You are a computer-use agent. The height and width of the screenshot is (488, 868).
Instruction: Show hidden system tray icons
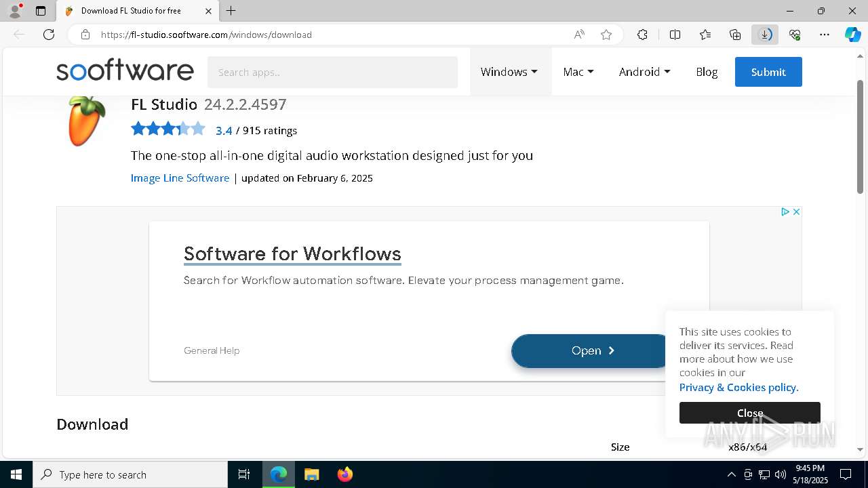coord(731,474)
